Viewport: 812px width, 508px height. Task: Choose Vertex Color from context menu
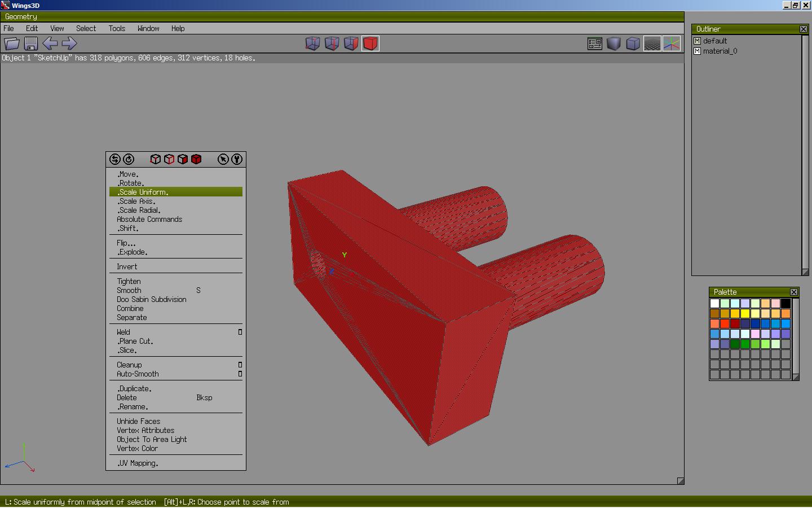point(176,448)
